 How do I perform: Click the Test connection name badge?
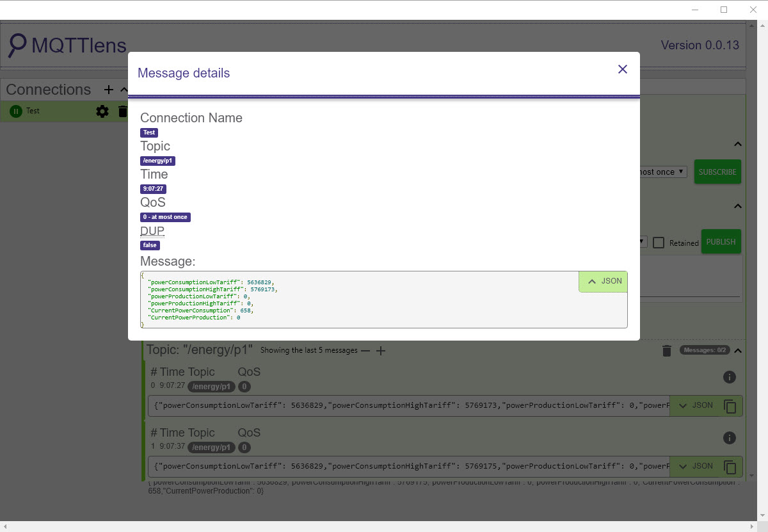[149, 133]
